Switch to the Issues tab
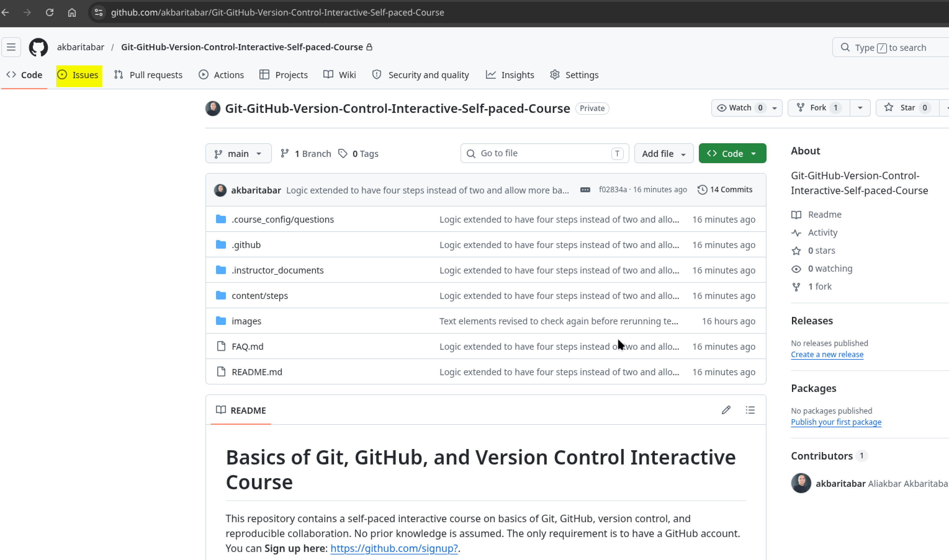Image resolution: width=949 pixels, height=560 pixels. (79, 75)
